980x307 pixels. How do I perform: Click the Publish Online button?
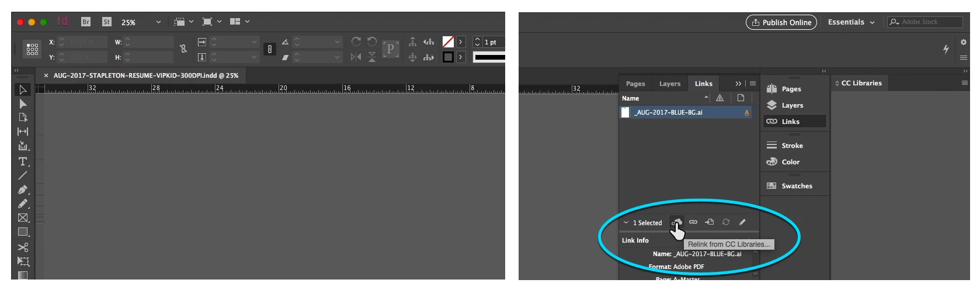781,22
